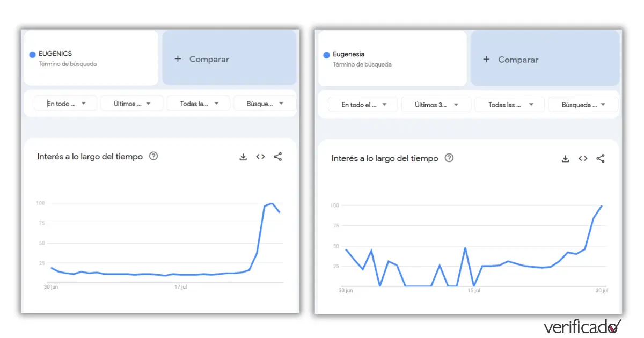644x338 pixels.
Task: Open the 'En todo ...' region dropdown on left
Action: (65, 104)
